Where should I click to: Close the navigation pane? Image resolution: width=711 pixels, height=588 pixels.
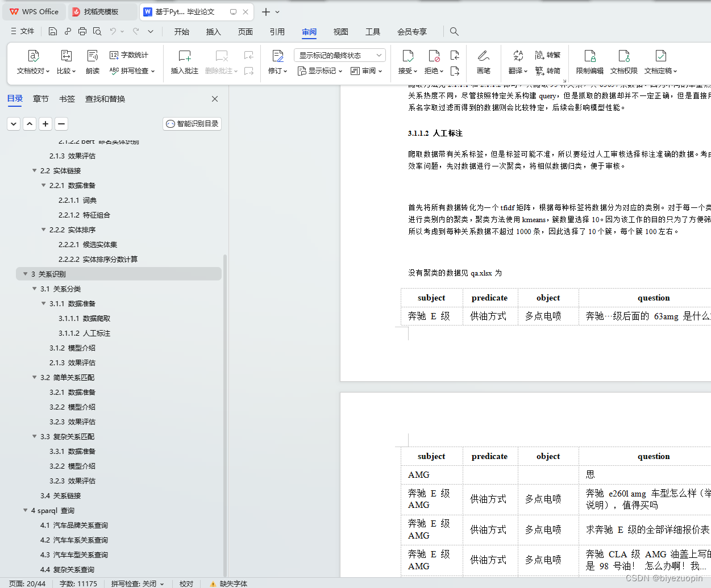[215, 99]
